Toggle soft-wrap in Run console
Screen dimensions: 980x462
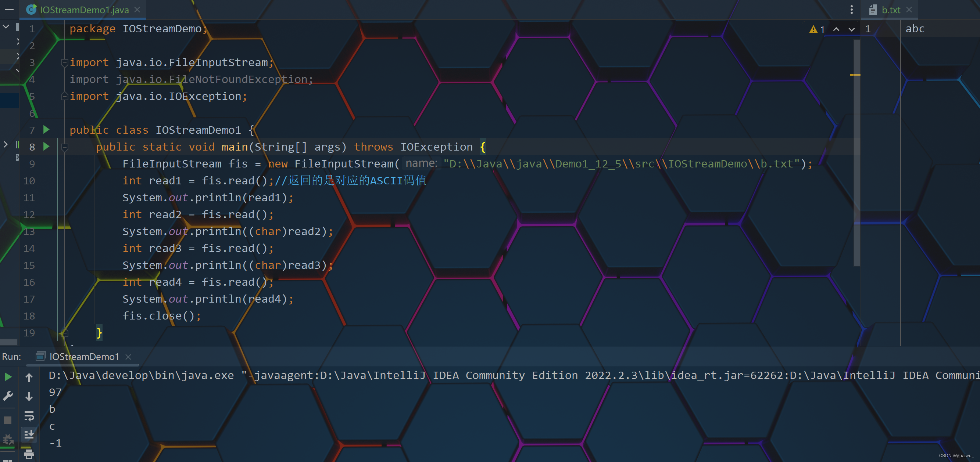pyautogui.click(x=29, y=416)
